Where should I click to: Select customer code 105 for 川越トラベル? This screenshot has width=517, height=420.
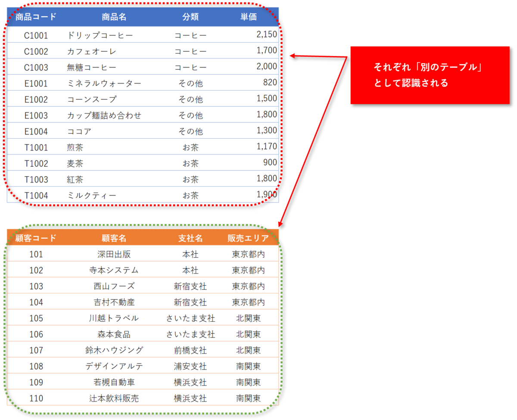pos(36,318)
